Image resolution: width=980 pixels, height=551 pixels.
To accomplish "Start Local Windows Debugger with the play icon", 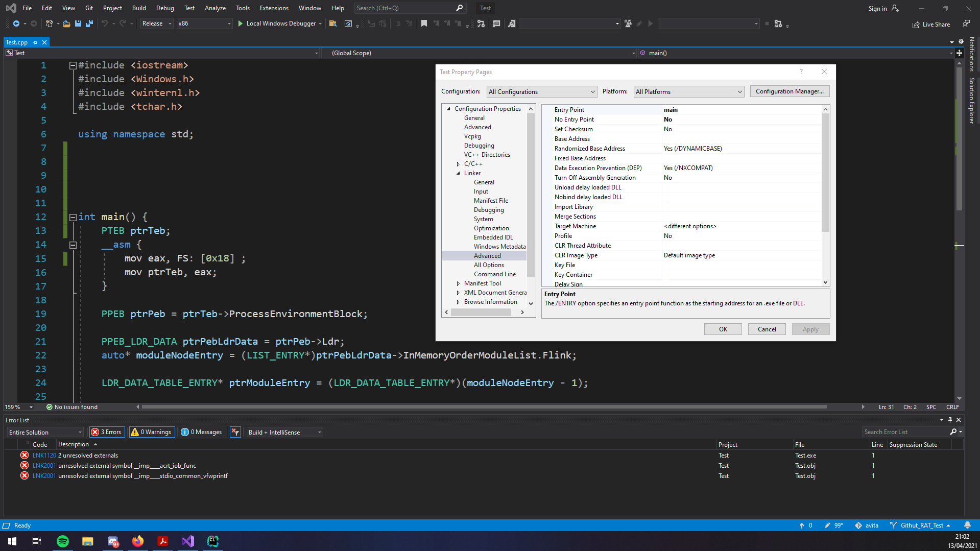I will (240, 23).
